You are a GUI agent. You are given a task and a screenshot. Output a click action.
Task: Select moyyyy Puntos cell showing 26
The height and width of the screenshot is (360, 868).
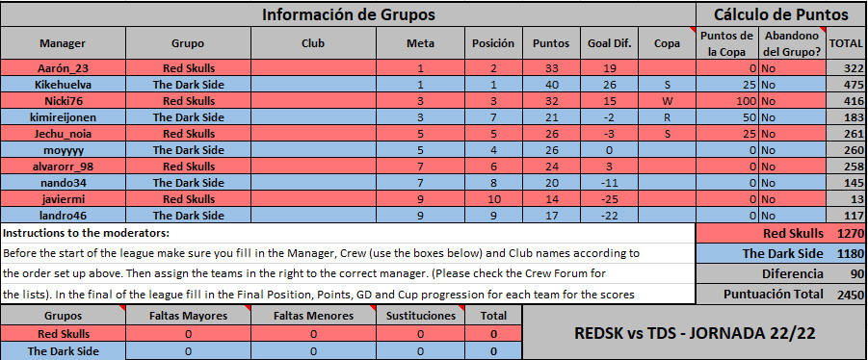[x=551, y=150]
